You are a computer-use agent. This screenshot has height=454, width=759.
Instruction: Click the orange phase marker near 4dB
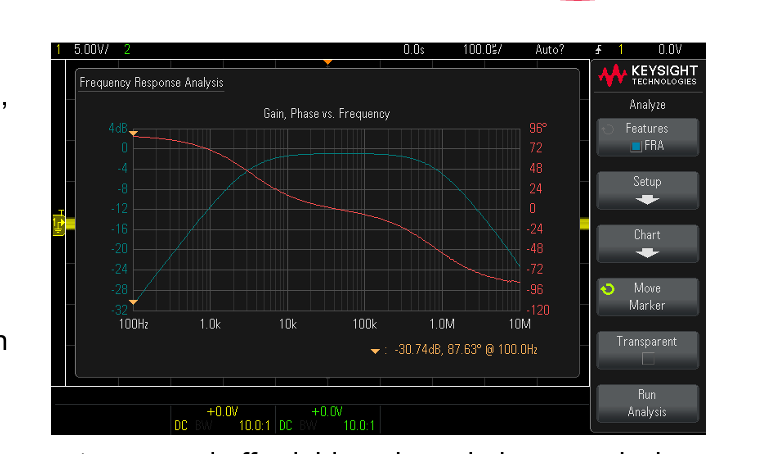pos(133,133)
